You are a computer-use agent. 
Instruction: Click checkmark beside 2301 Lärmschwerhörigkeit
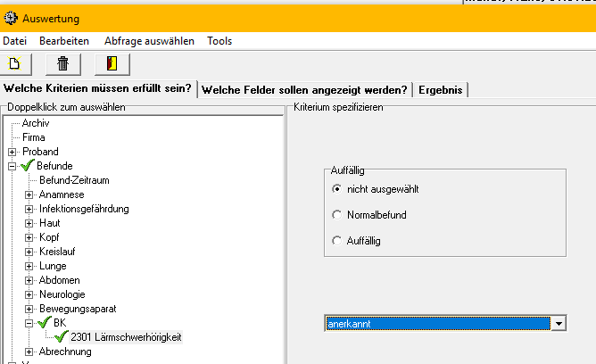61,336
